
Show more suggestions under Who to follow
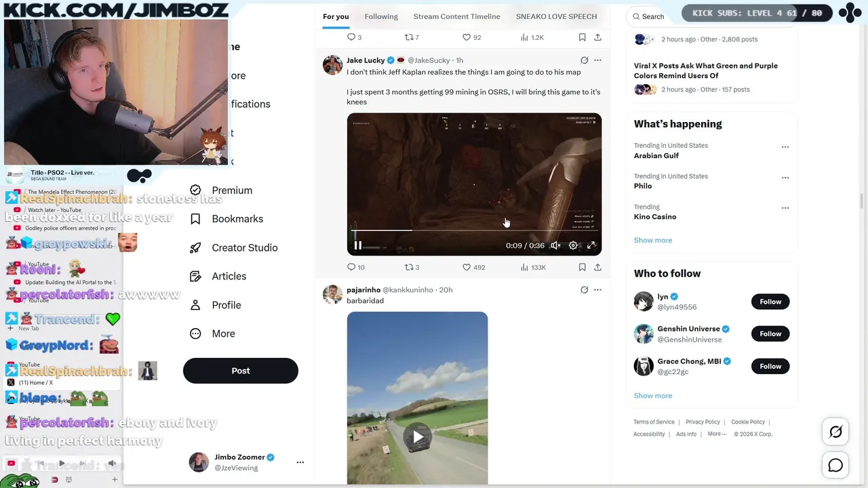pos(653,396)
